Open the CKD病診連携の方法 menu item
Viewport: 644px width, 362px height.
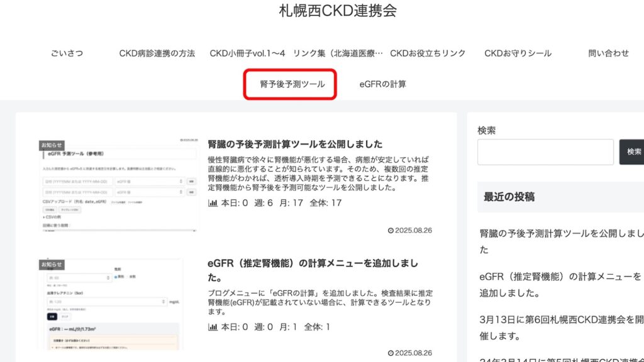157,53
